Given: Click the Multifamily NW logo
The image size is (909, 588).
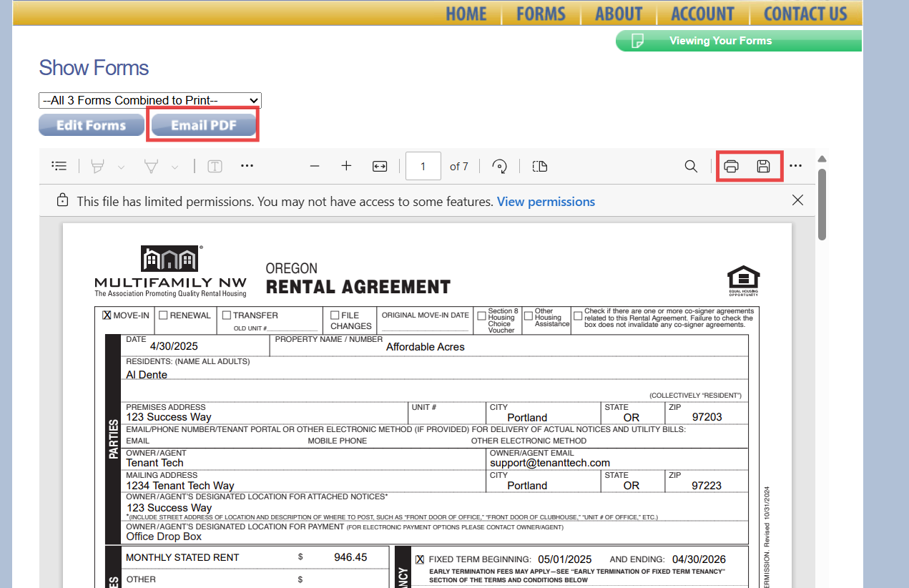Looking at the screenshot, I should click(x=170, y=271).
